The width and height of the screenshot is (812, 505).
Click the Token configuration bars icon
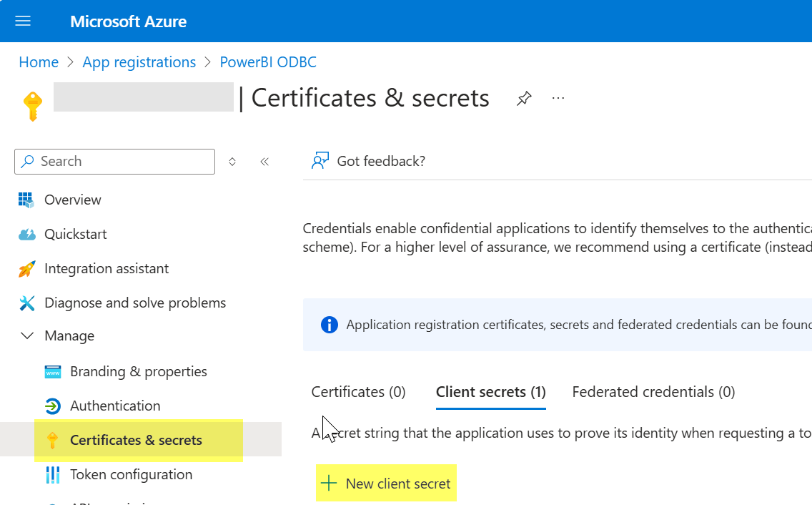pos(53,474)
